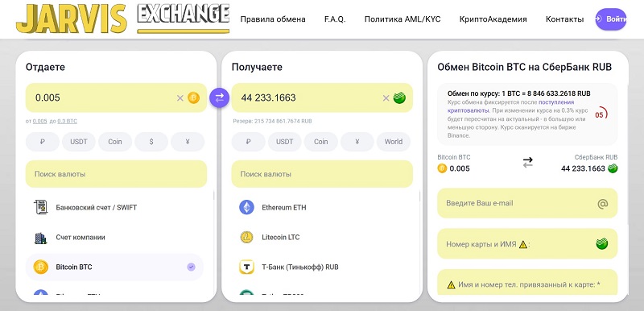The height and width of the screenshot is (311, 644).
Task: Click the @ icon in e-mail field
Action: point(602,203)
